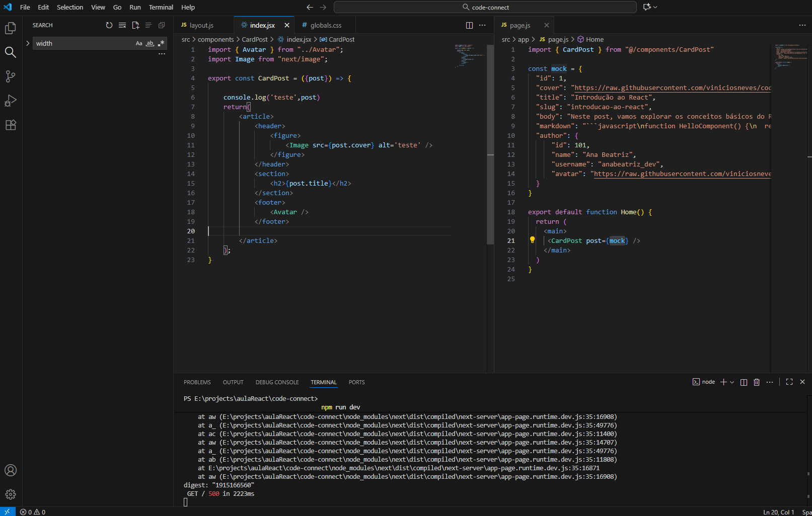Switch to the globals.css tab
The image size is (812, 516).
coord(325,25)
